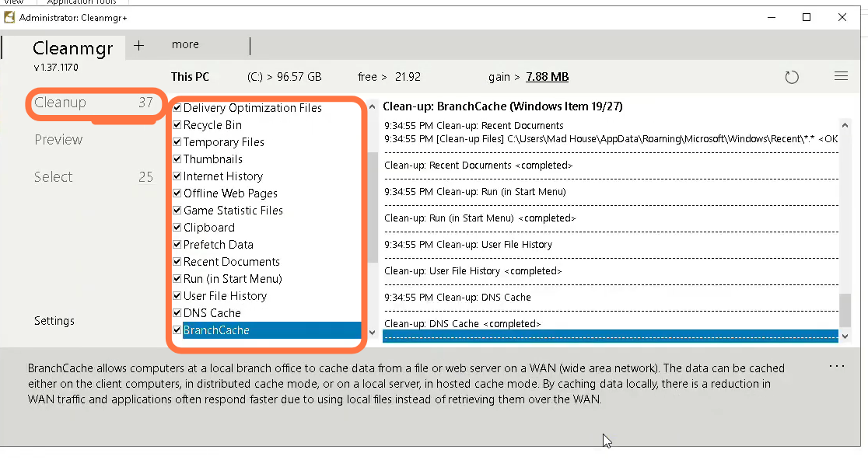Uncheck Delivery Optimization Files checkbox

click(177, 108)
